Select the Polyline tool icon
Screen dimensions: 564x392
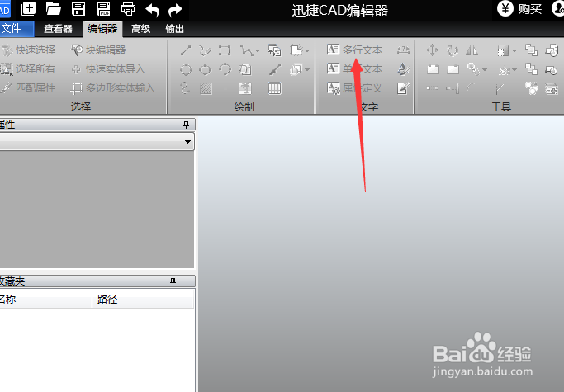pyautogui.click(x=247, y=50)
